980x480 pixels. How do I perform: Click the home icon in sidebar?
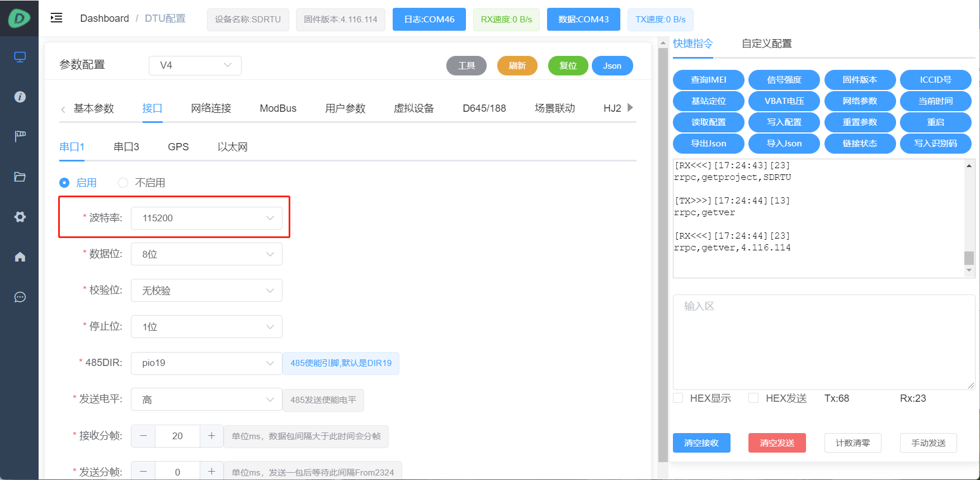coord(20,257)
